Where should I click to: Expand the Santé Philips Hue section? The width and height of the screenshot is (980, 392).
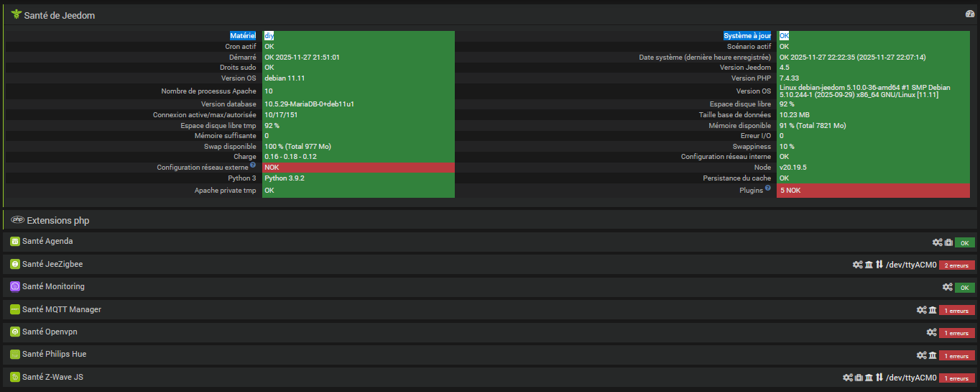pyautogui.click(x=54, y=355)
